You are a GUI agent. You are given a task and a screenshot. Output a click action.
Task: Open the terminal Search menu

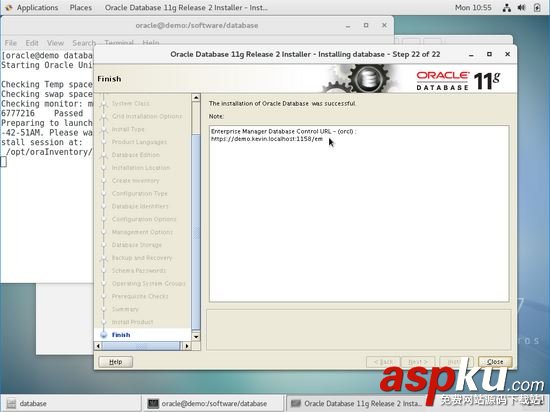pyautogui.click(x=84, y=43)
